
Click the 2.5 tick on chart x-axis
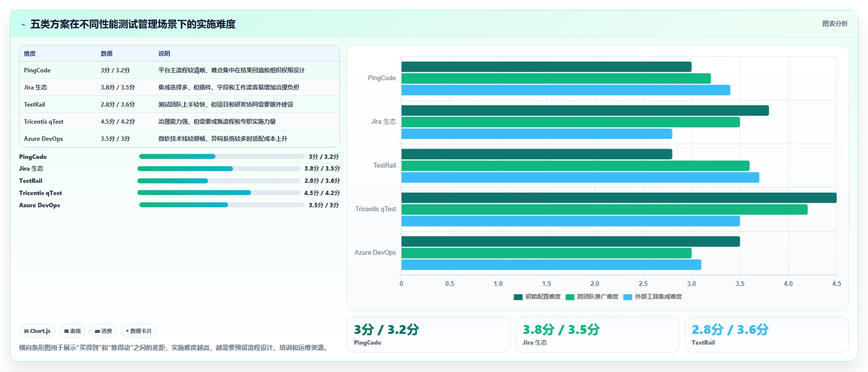click(643, 284)
